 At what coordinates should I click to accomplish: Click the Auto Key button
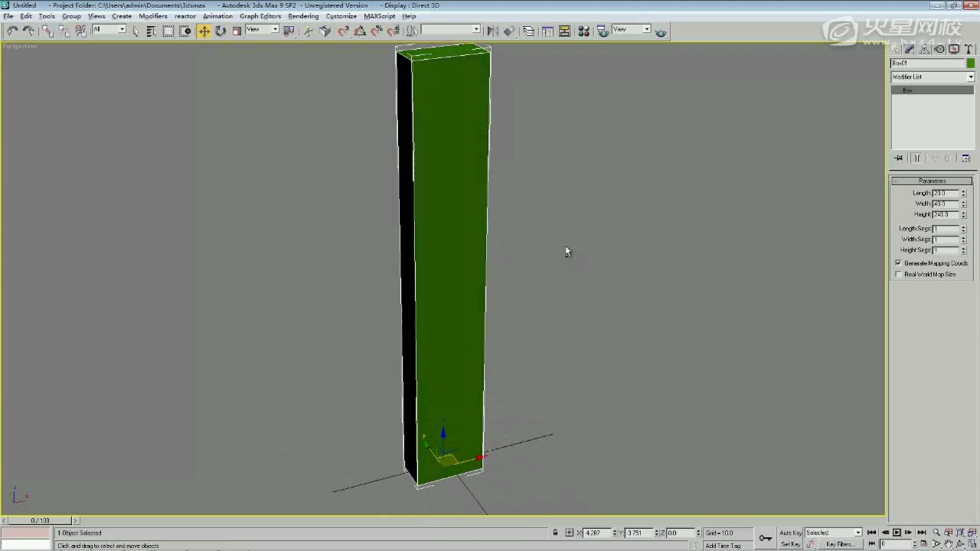point(790,533)
